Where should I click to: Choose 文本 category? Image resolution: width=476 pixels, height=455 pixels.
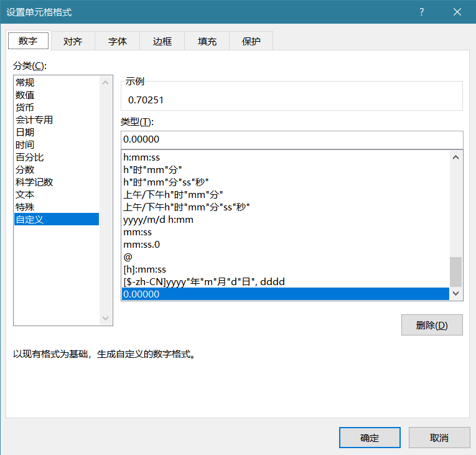(x=57, y=194)
